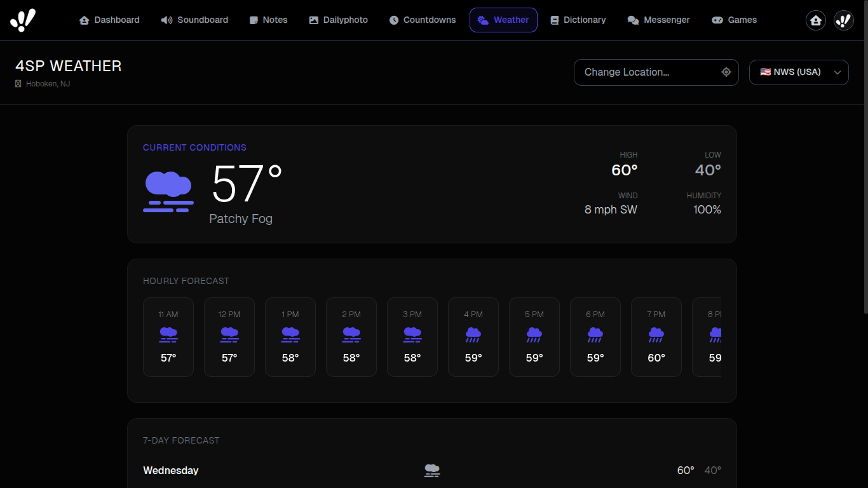Click the Dictionary book icon
Viewport: 868px width, 488px height.
(x=555, y=20)
